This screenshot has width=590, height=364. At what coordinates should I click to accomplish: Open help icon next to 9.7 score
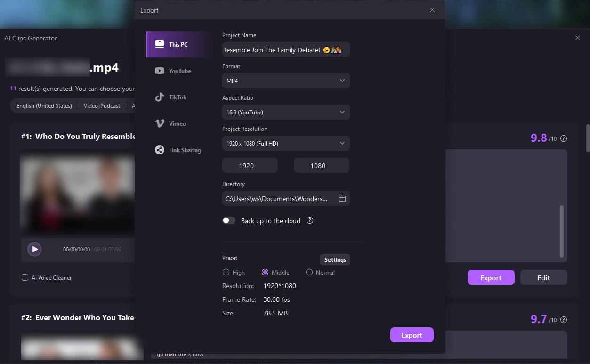click(x=564, y=320)
